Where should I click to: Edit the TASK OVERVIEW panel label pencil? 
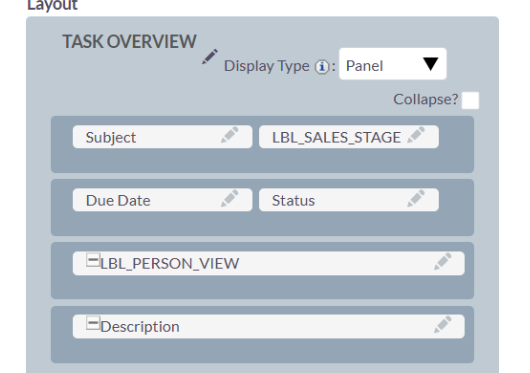[210, 57]
